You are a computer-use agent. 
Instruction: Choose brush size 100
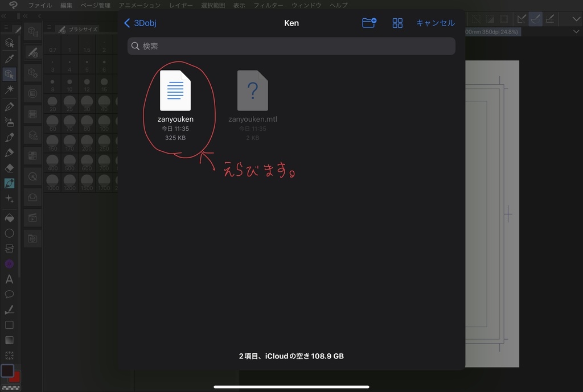tap(104, 123)
